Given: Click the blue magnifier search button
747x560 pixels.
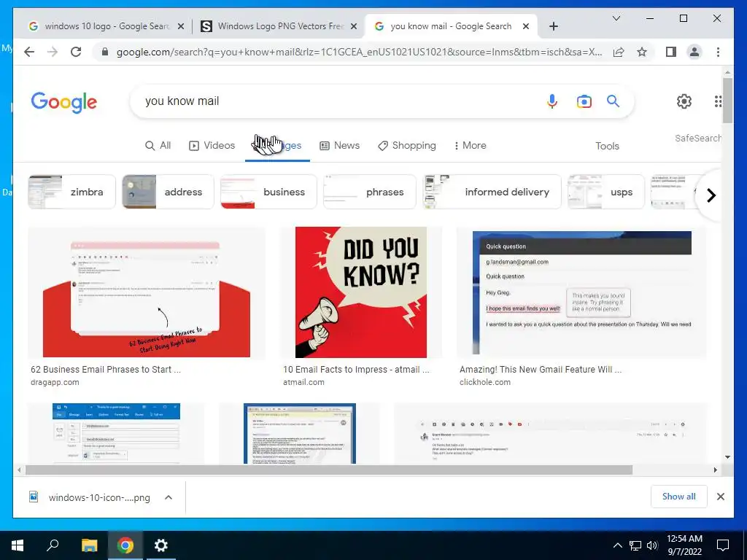Looking at the screenshot, I should coord(613,101).
